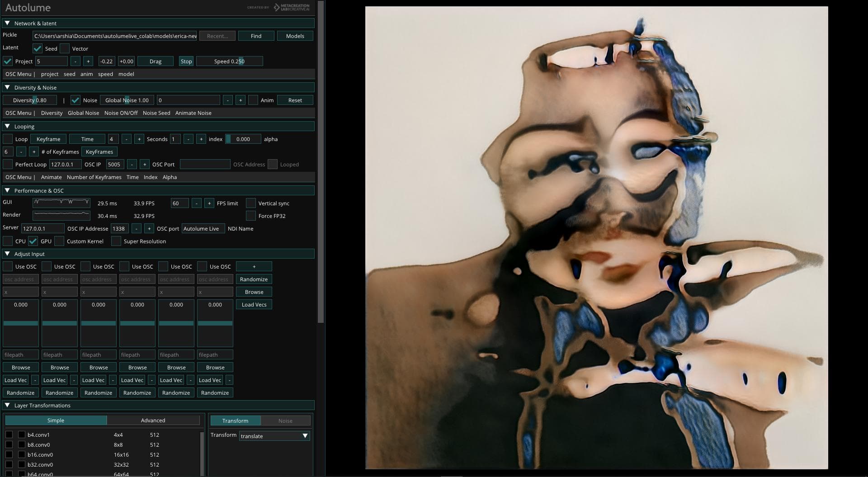Stop the latent animation
868x477 pixels.
186,61
